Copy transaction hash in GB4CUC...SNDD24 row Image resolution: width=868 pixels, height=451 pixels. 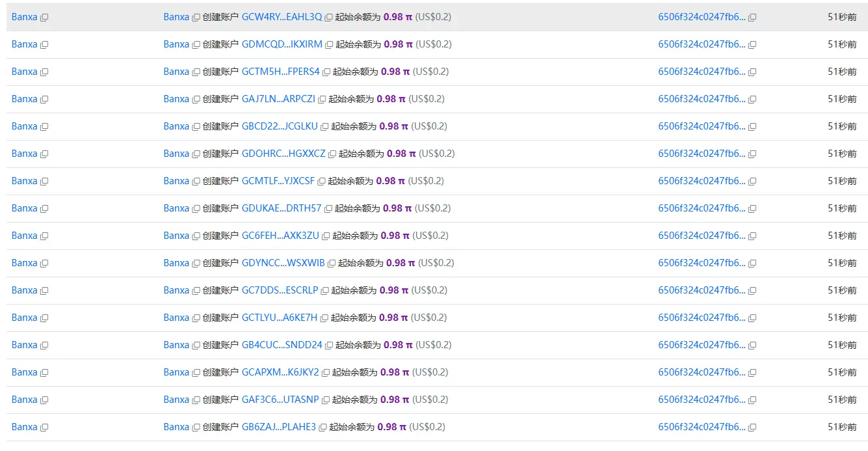pyautogui.click(x=752, y=346)
